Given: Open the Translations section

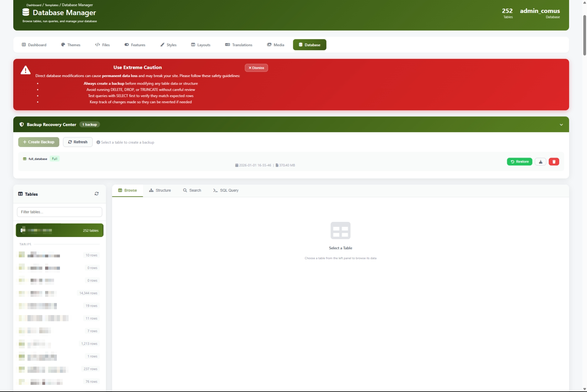Looking at the screenshot, I should (x=239, y=45).
